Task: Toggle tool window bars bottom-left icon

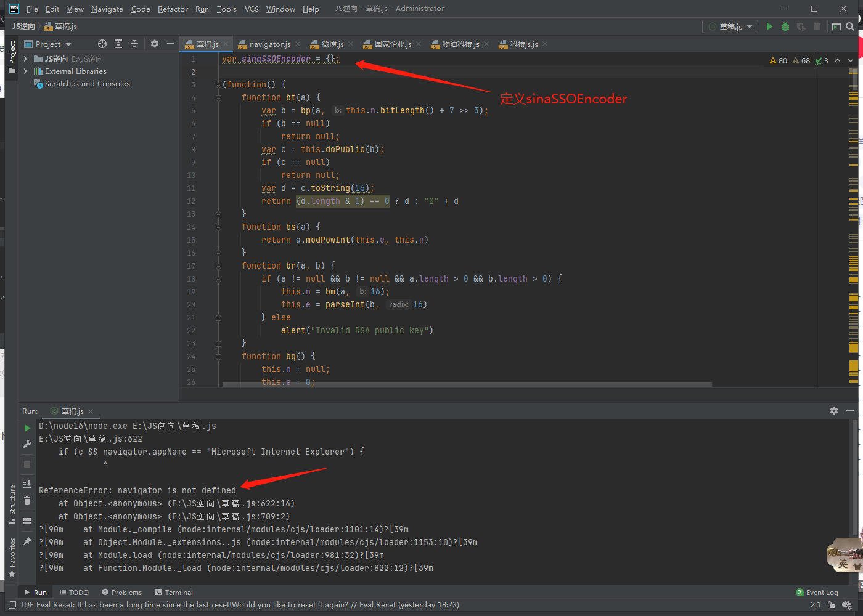Action: [12, 605]
